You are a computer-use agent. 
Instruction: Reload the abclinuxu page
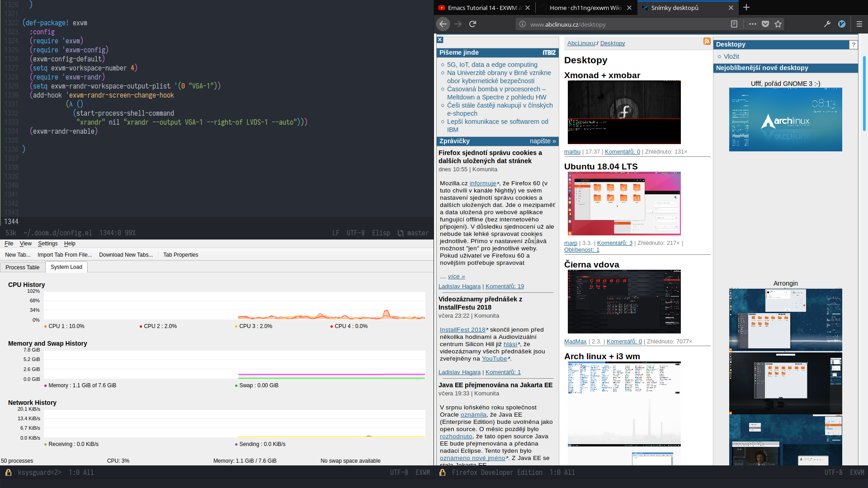[472, 24]
